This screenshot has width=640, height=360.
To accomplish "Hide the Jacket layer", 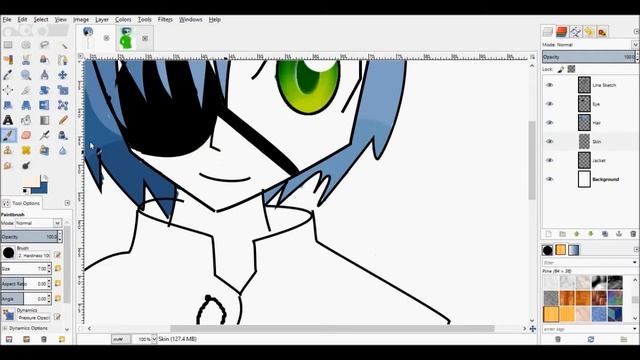I will [549, 160].
